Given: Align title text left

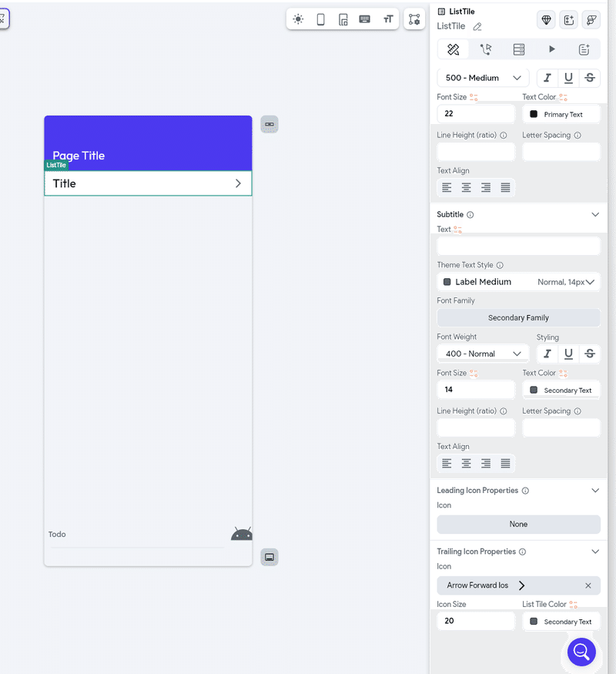Looking at the screenshot, I should pos(447,187).
